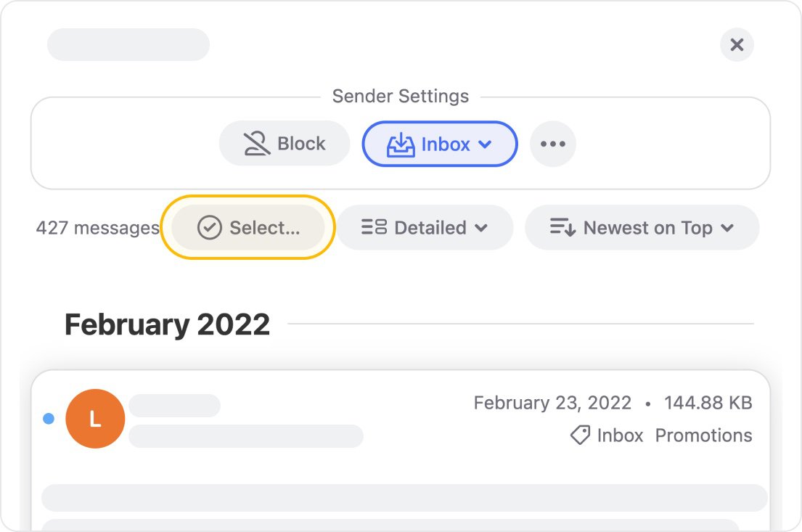Open the Newest on Top sort dropdown
Viewport: 802px width, 532px height.
pyautogui.click(x=642, y=228)
